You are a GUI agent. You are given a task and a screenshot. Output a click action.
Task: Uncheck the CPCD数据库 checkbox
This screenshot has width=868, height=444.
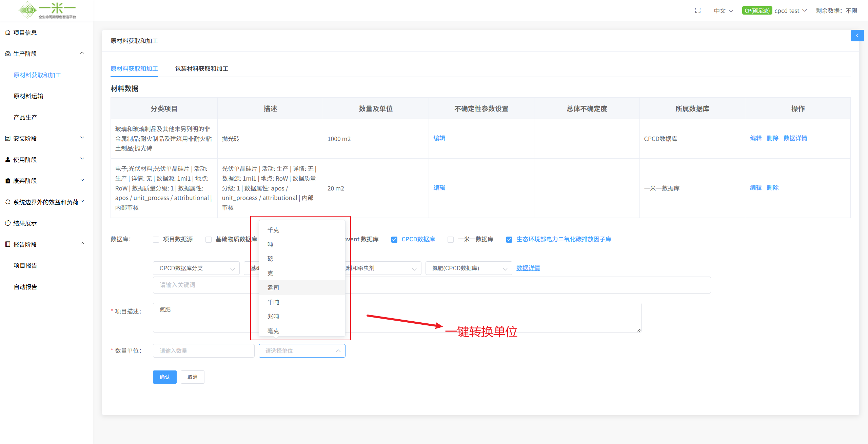point(394,240)
